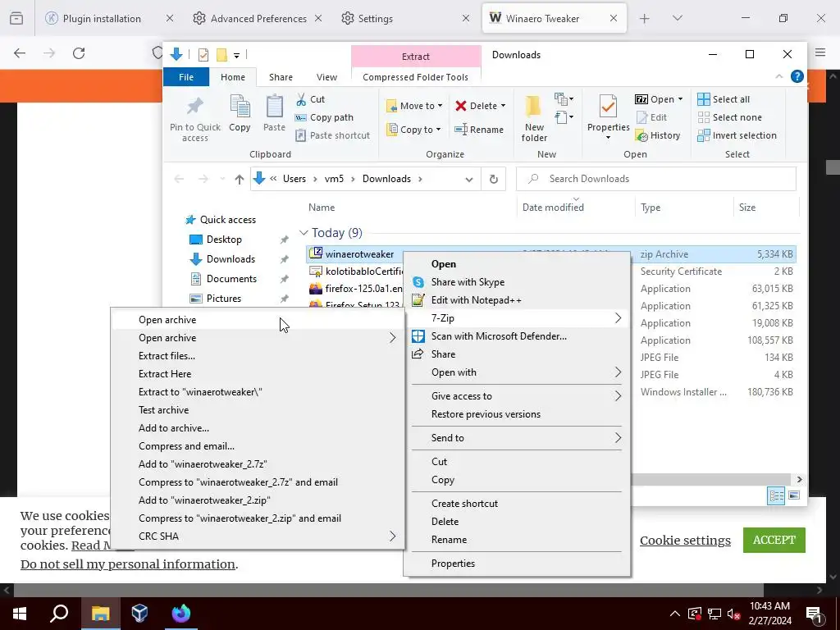Click the Paste ribbon icon

(274, 113)
